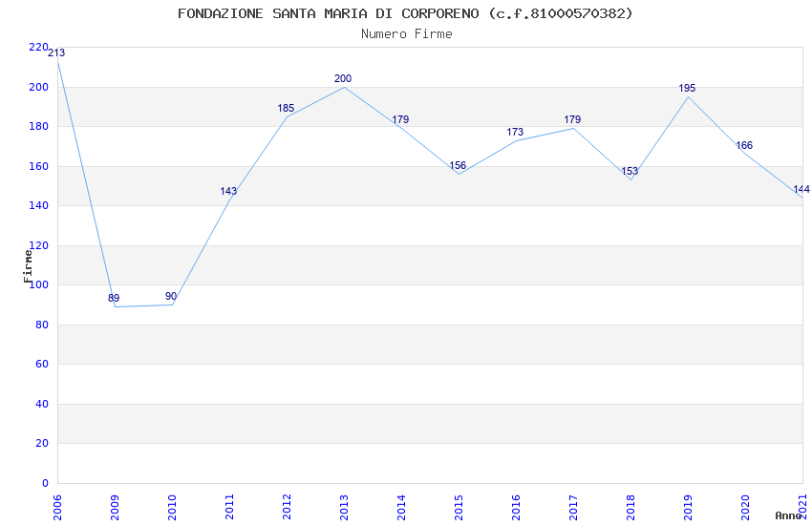812x525 pixels.
Task: Click the y-axis value 40
Action: click(x=42, y=404)
